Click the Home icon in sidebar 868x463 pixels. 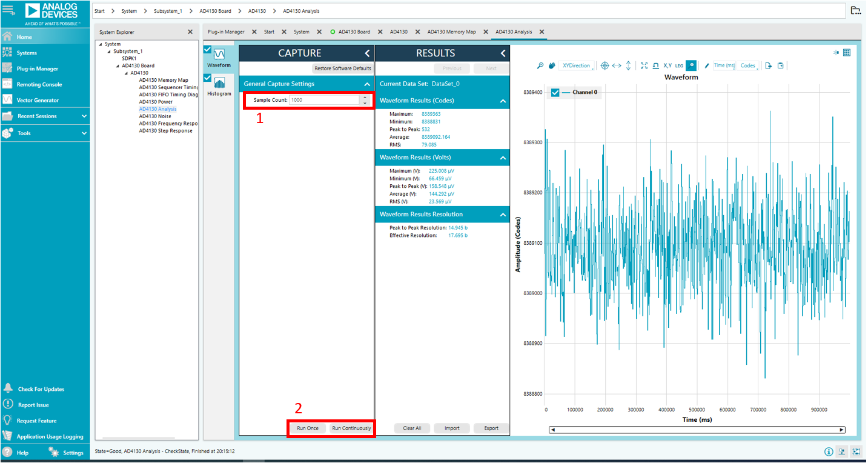8,37
